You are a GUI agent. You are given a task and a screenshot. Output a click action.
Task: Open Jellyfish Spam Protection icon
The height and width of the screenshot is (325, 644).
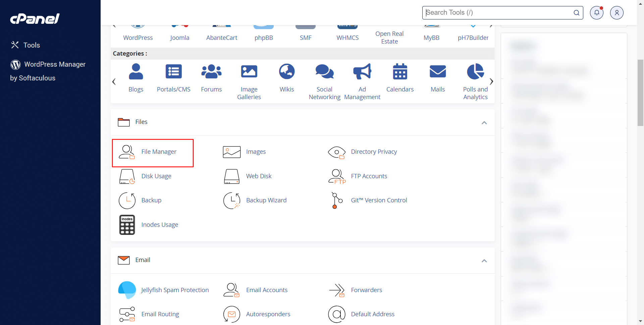pyautogui.click(x=127, y=290)
